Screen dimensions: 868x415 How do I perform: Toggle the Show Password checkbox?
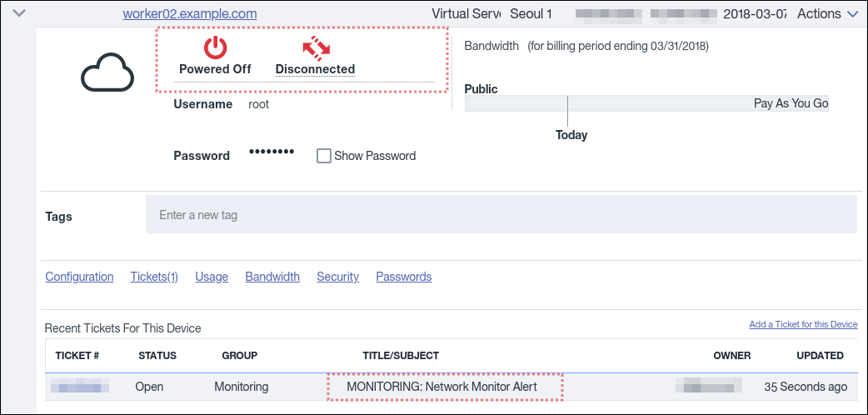pyautogui.click(x=324, y=156)
